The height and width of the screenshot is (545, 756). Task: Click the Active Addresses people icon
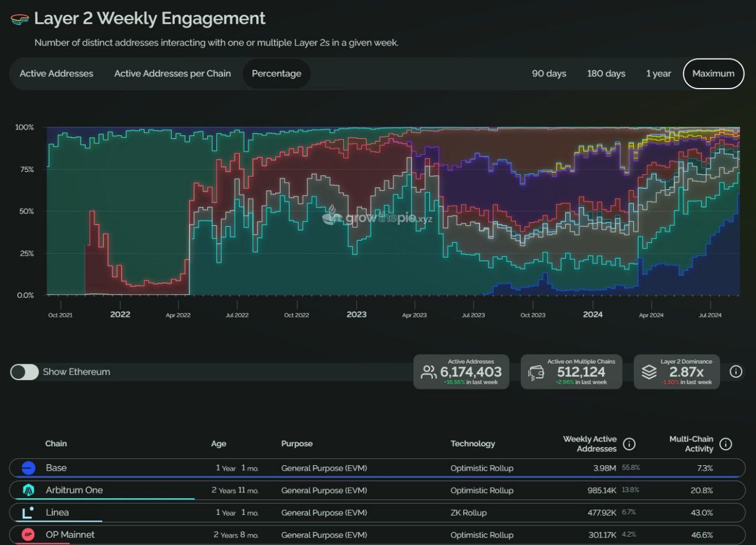coord(429,372)
